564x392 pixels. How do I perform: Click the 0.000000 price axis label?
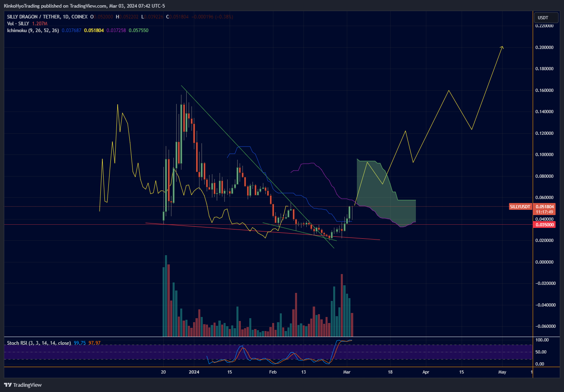tap(544, 262)
